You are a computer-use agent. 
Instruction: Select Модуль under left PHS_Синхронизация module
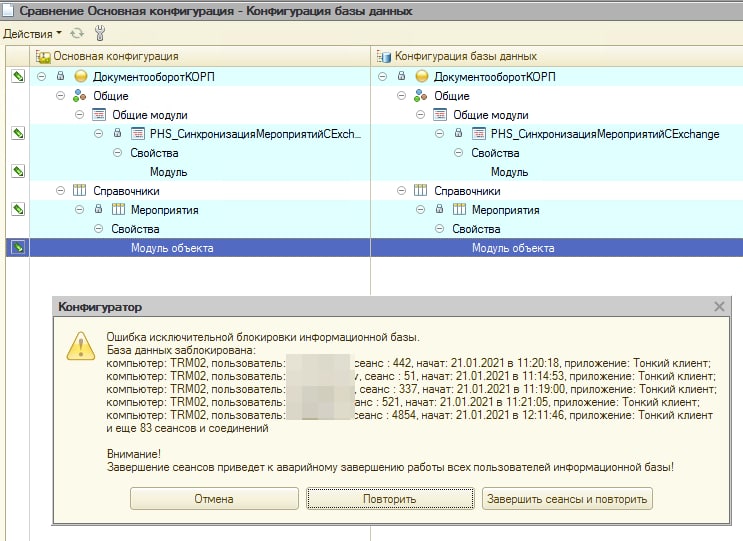[x=169, y=172]
